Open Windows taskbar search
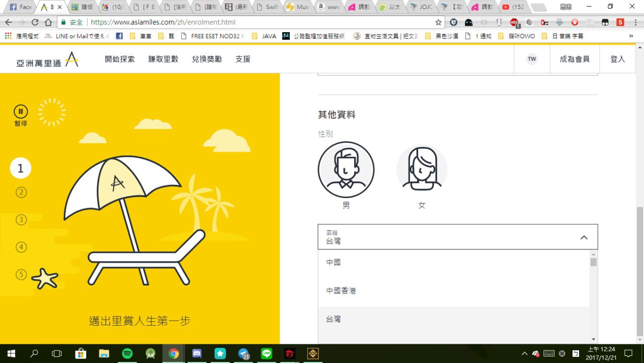 (34, 353)
